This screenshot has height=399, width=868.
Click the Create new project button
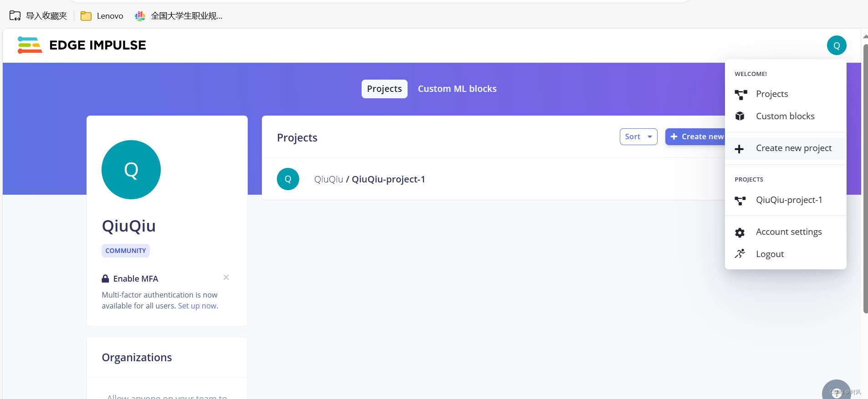[x=695, y=136]
